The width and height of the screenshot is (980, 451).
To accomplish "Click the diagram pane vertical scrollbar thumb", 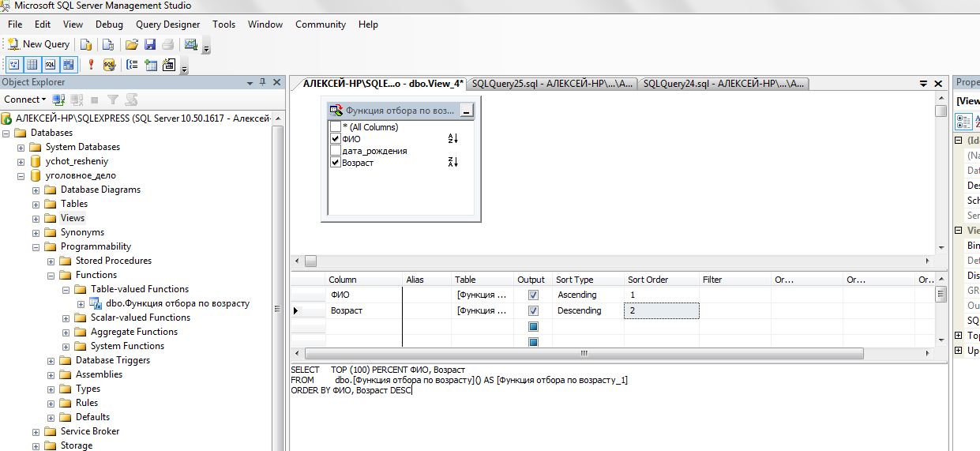I will pyautogui.click(x=941, y=111).
